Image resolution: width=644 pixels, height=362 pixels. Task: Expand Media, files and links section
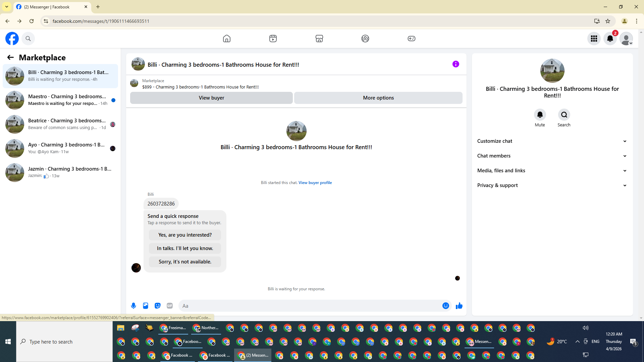coord(552,171)
